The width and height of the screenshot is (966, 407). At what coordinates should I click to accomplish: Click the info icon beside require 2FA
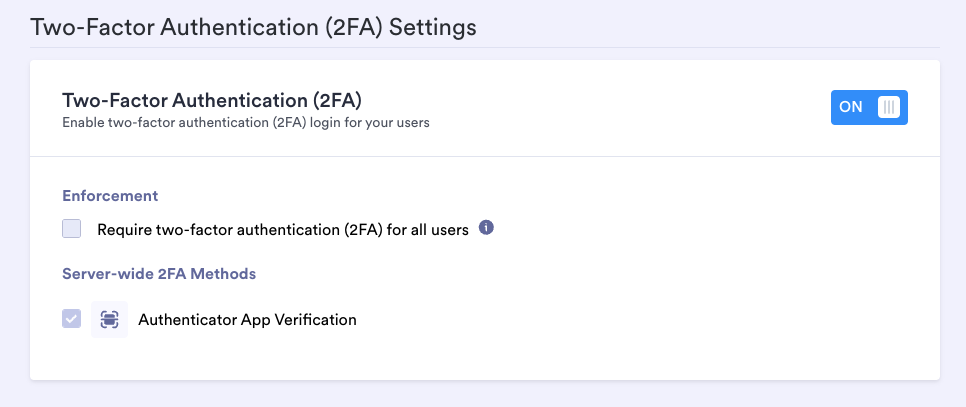pyautogui.click(x=486, y=228)
